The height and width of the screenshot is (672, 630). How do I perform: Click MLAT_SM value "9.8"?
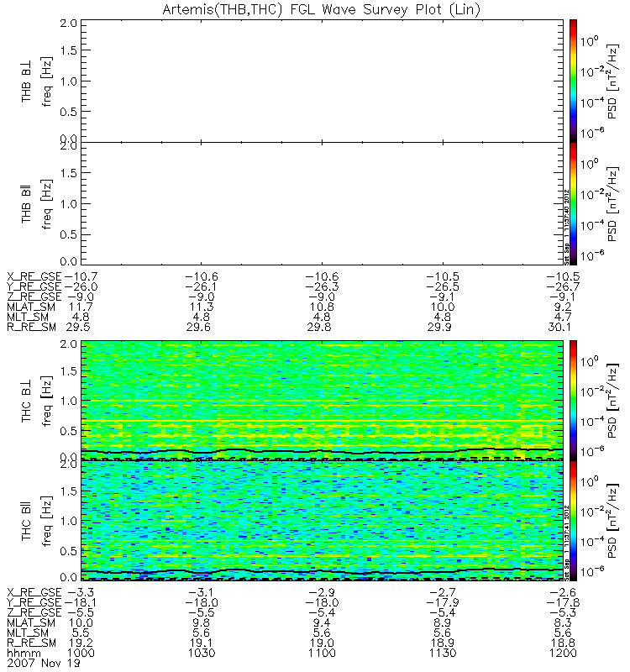202,622
